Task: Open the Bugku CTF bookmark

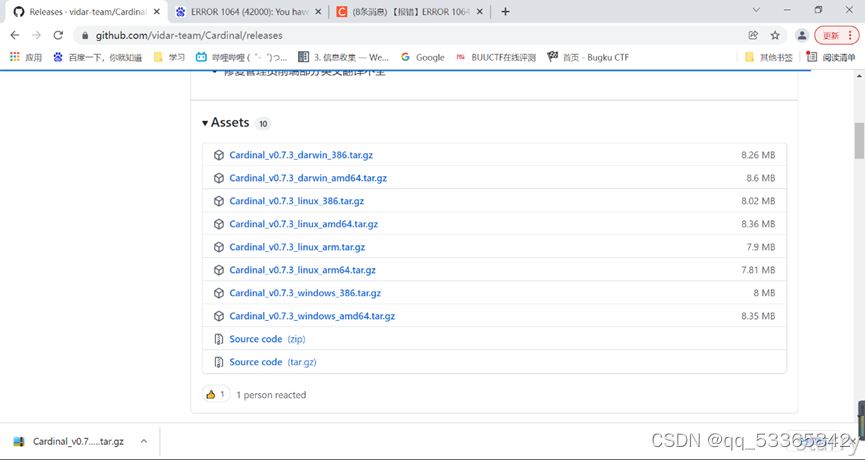Action: (588, 57)
